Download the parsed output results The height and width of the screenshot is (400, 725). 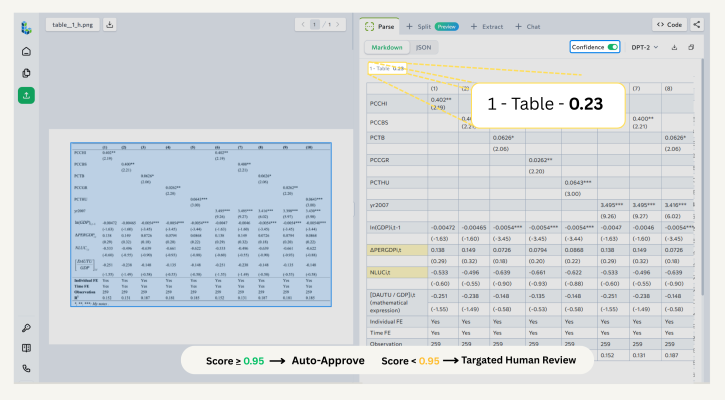[x=675, y=47]
